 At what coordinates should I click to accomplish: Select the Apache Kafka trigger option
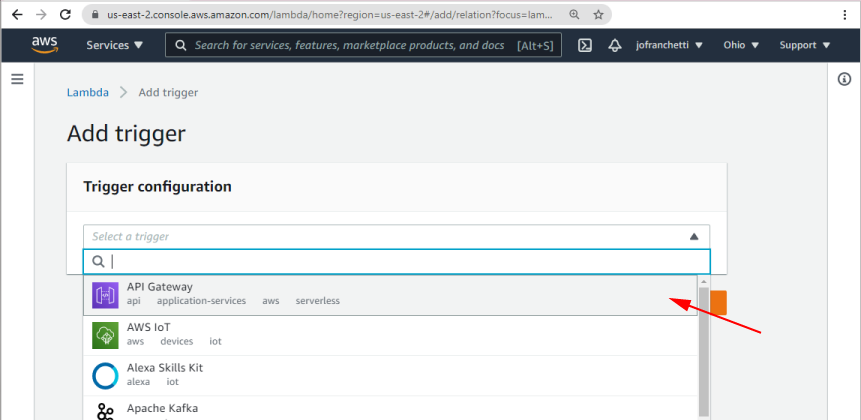[390, 408]
